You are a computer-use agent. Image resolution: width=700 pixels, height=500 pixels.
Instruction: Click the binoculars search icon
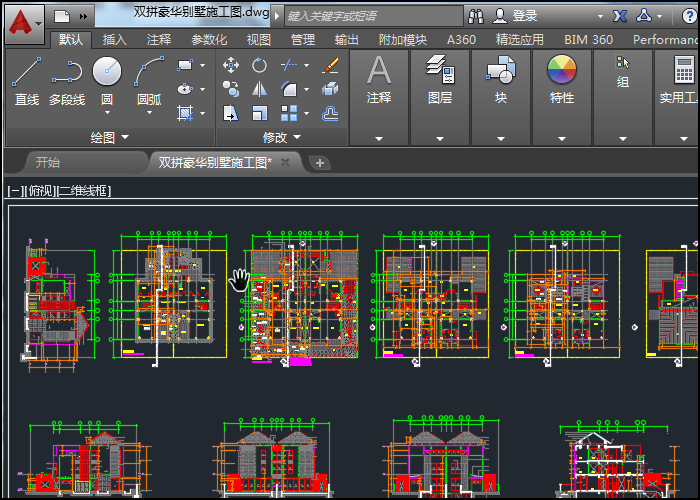(475, 16)
